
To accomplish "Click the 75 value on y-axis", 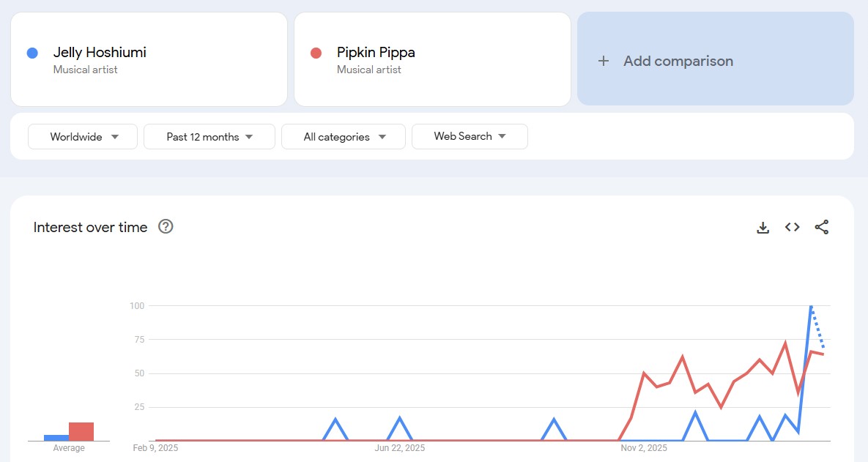I will pos(139,340).
